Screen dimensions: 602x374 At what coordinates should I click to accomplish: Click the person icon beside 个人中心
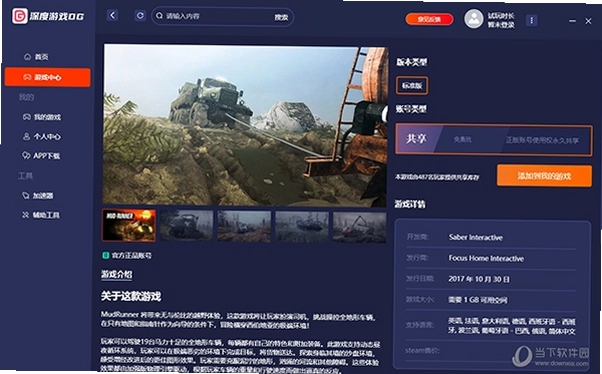[26, 136]
